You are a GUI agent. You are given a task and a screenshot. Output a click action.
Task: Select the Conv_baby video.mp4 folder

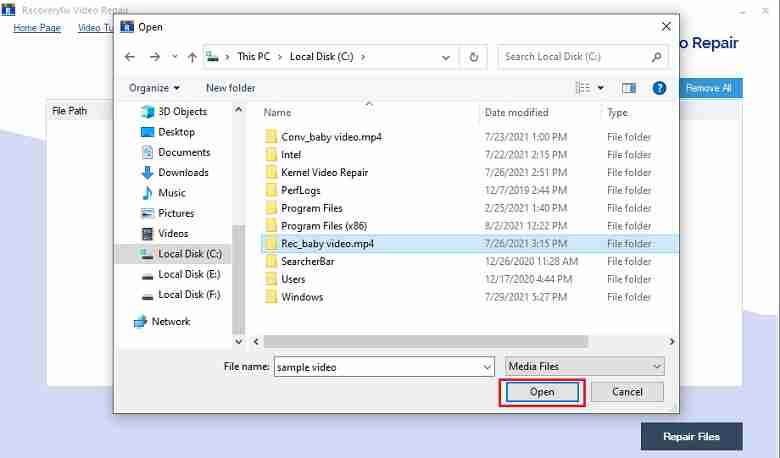331,137
